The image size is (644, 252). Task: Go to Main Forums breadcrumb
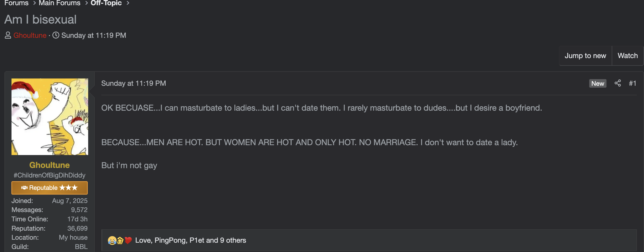pos(59,3)
